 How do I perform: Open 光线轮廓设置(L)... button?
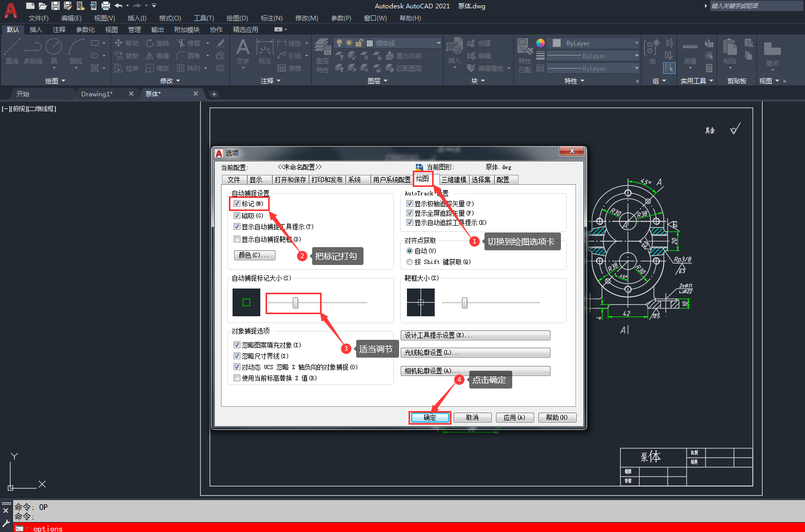[x=476, y=352]
